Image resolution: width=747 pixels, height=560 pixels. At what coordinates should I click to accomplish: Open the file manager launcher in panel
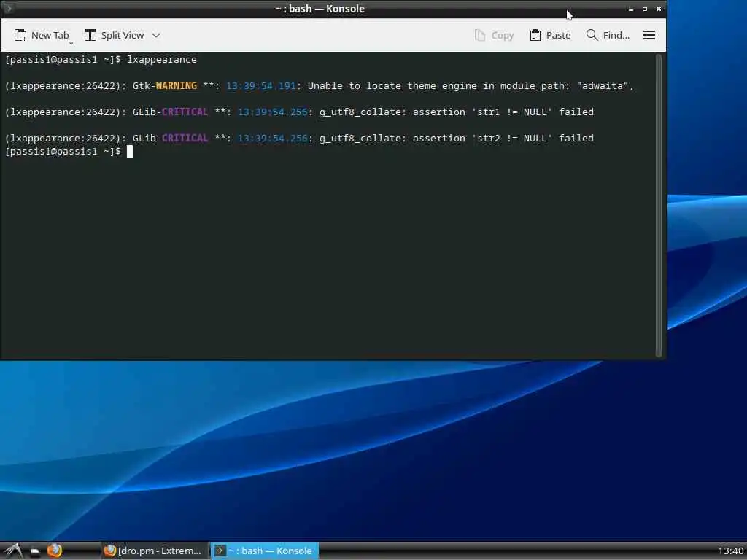35,551
